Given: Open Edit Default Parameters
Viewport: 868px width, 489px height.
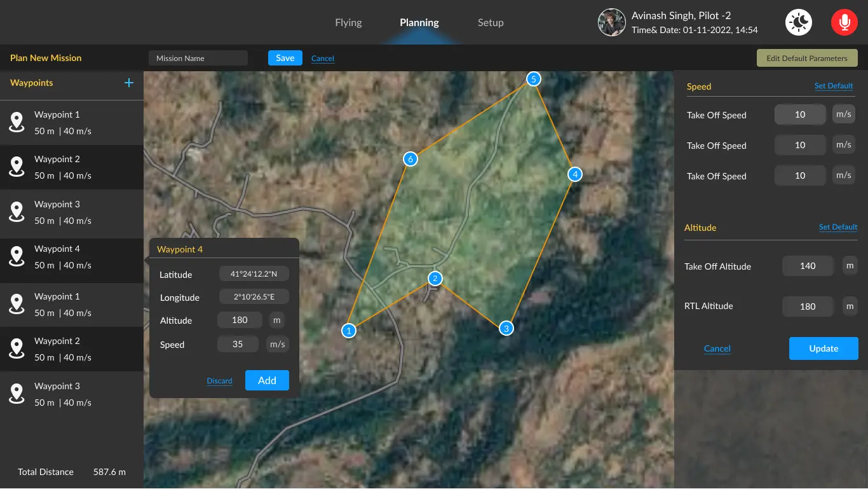Looking at the screenshot, I should pos(807,58).
